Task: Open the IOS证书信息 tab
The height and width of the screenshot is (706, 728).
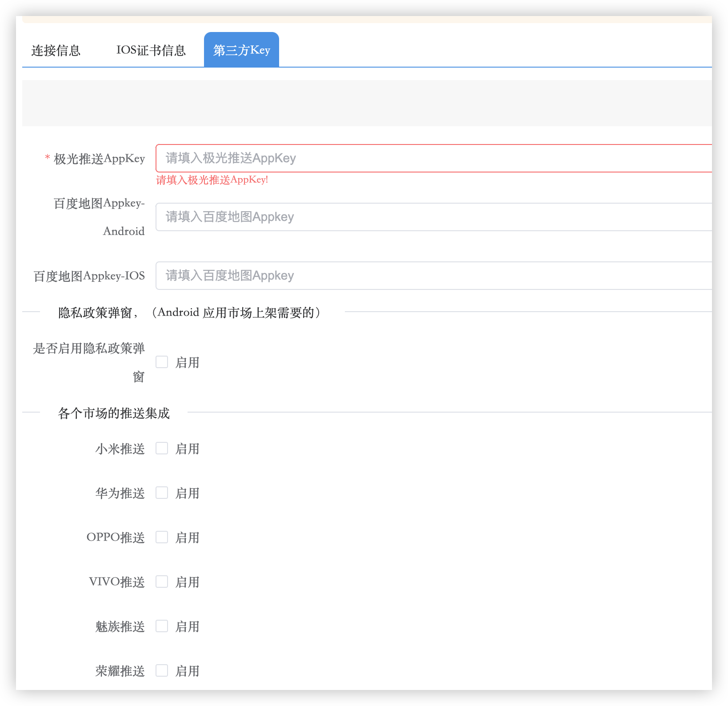Action: tap(151, 51)
